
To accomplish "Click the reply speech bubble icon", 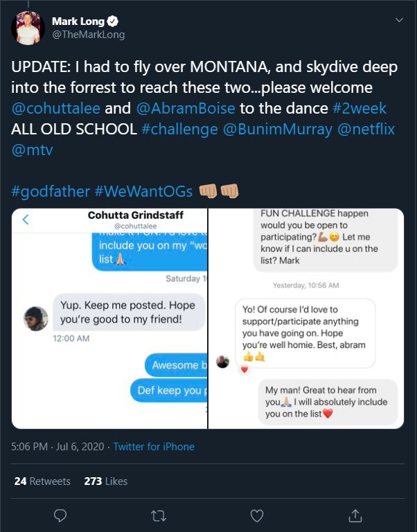I will (x=60, y=515).
